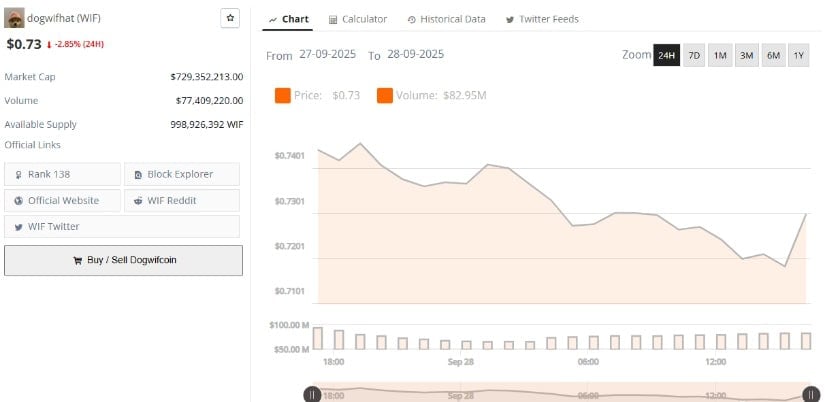Screen dimensions: 825x402
Task: Visit the WIF Reddit page
Action: 181,200
